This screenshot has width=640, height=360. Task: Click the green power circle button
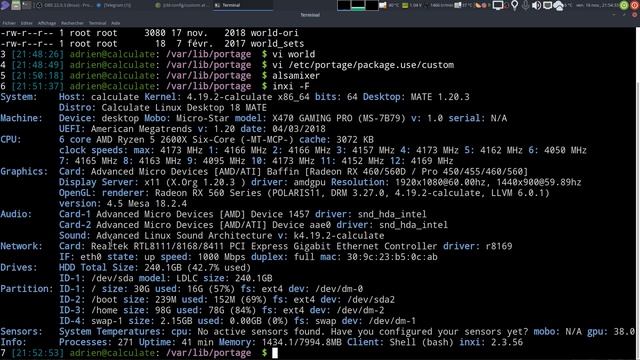pos(624,5)
